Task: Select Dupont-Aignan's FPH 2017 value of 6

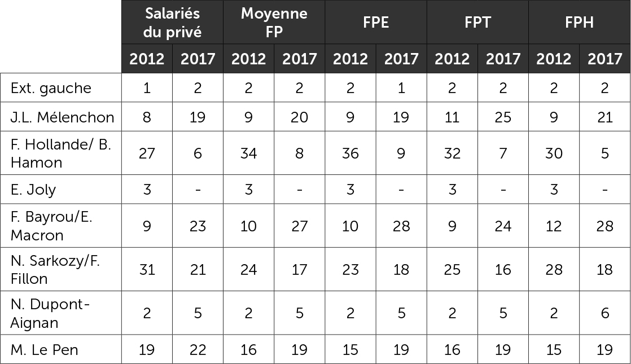Action: tap(604, 314)
